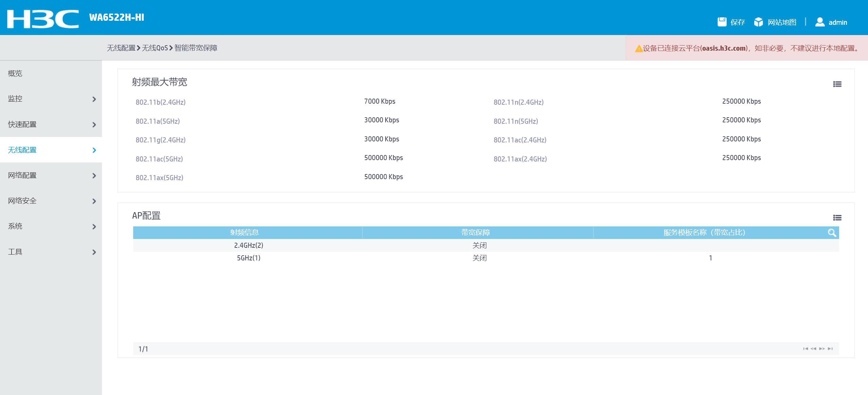Open list menu icon in AP配置 panel

click(837, 218)
